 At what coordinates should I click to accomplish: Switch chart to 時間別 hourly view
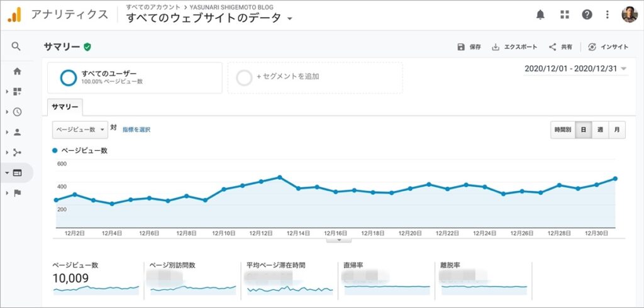pyautogui.click(x=563, y=129)
